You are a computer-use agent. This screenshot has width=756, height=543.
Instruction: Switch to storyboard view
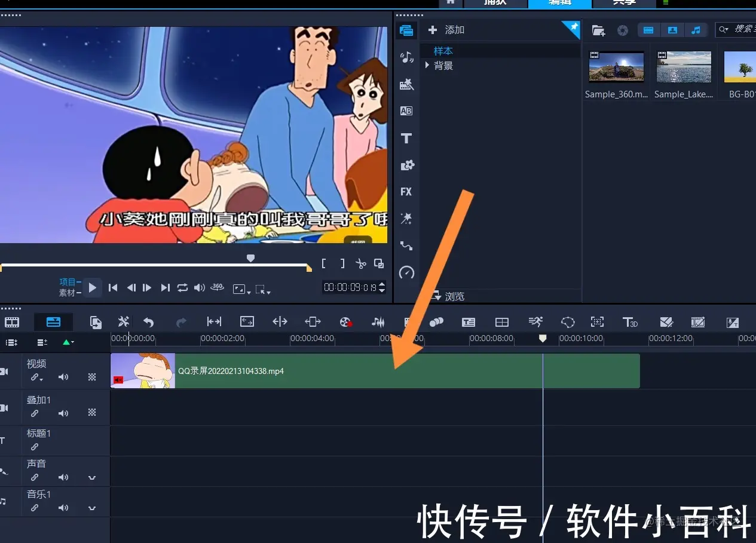pos(12,322)
